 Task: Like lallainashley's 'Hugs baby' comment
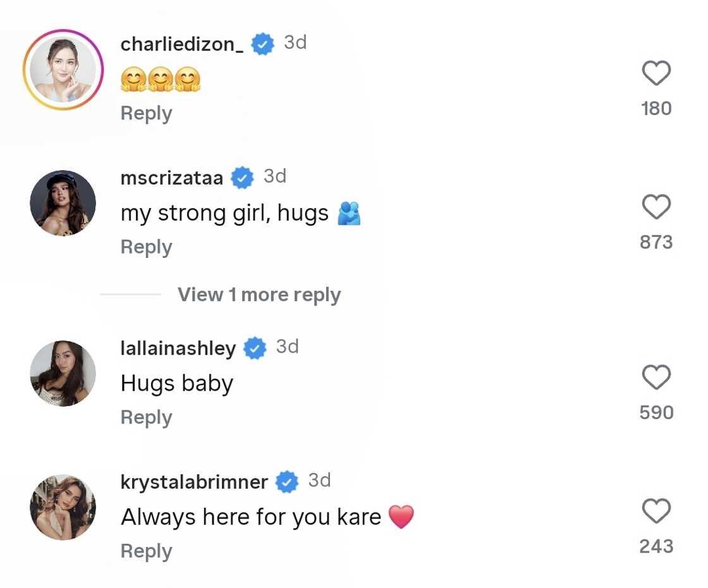[x=656, y=377]
